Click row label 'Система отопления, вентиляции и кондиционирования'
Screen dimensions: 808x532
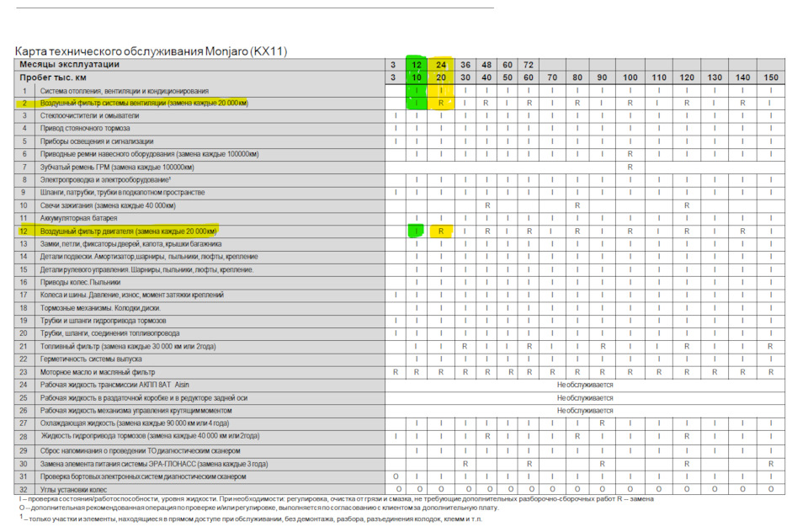click(x=125, y=91)
